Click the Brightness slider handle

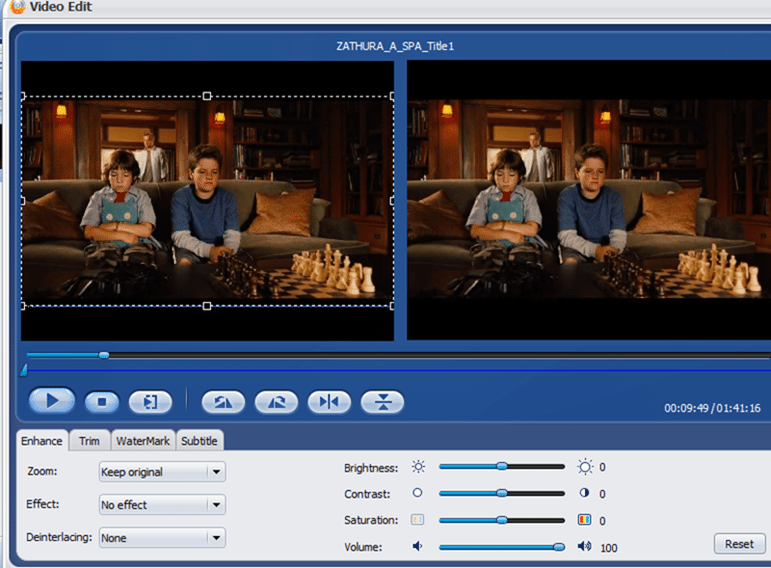click(502, 466)
